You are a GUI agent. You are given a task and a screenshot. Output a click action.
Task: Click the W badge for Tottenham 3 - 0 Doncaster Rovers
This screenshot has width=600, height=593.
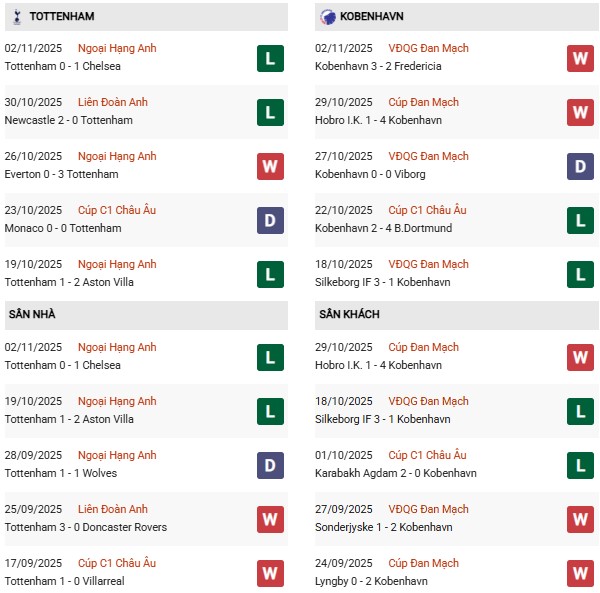tap(269, 519)
